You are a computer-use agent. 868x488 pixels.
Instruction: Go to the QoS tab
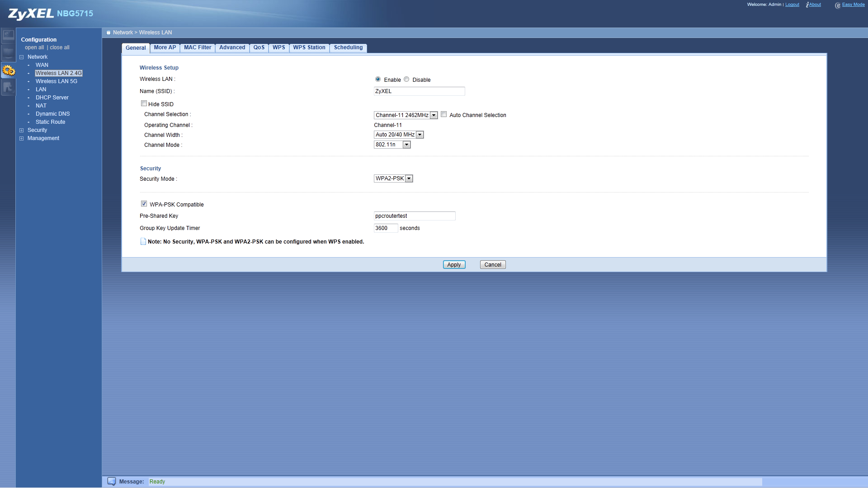click(x=259, y=47)
